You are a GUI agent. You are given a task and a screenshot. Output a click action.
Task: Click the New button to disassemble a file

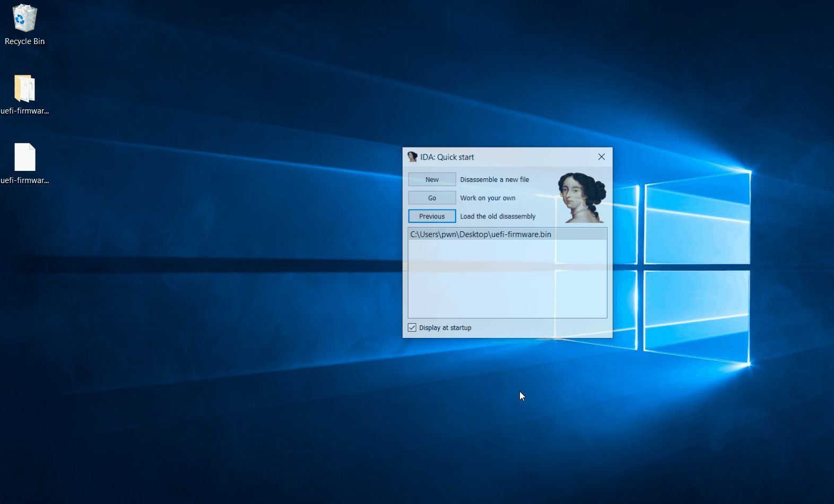(432, 179)
